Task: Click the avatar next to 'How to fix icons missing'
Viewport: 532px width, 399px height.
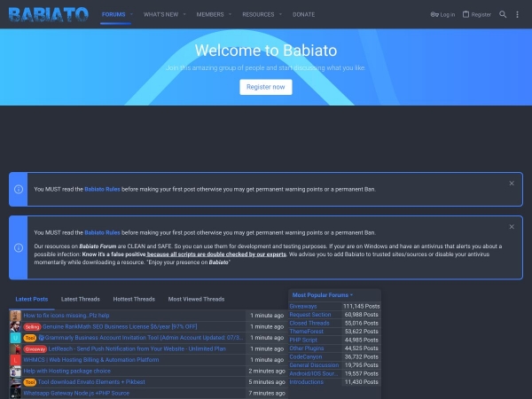Action: point(15,316)
